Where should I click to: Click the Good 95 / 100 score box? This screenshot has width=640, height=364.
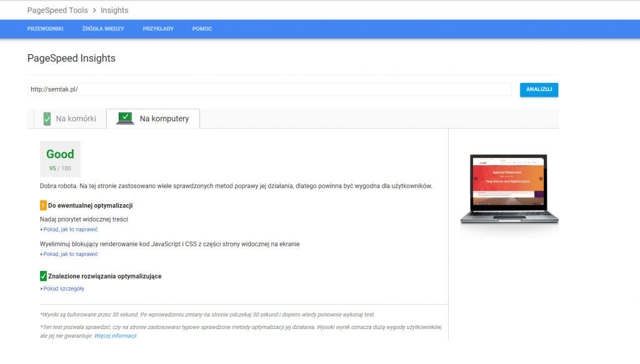pyautogui.click(x=60, y=159)
